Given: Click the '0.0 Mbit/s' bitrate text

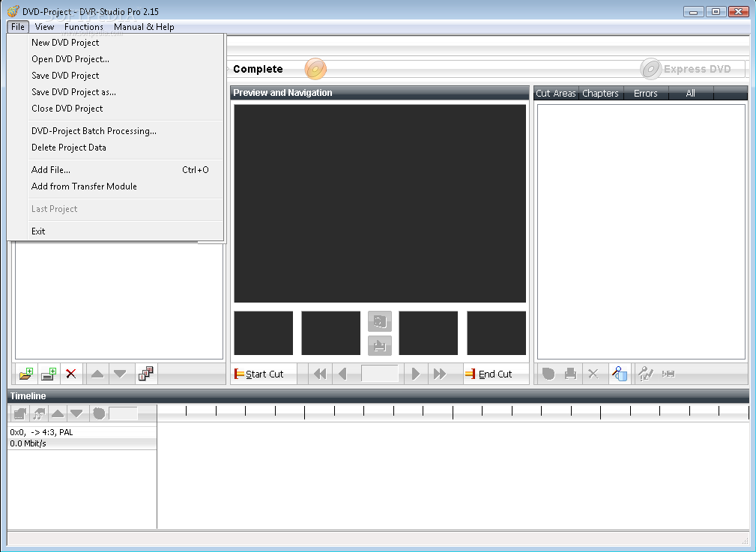Looking at the screenshot, I should pos(28,443).
